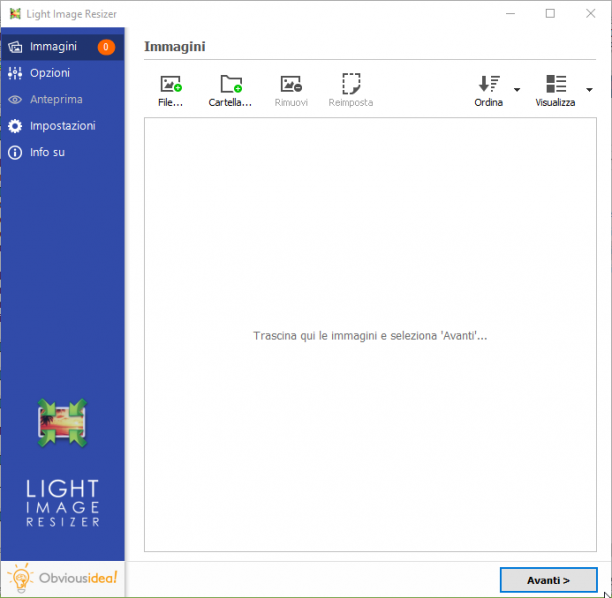Expand the Ordina dropdown arrow
Viewport: 612px width, 598px height.
click(517, 90)
